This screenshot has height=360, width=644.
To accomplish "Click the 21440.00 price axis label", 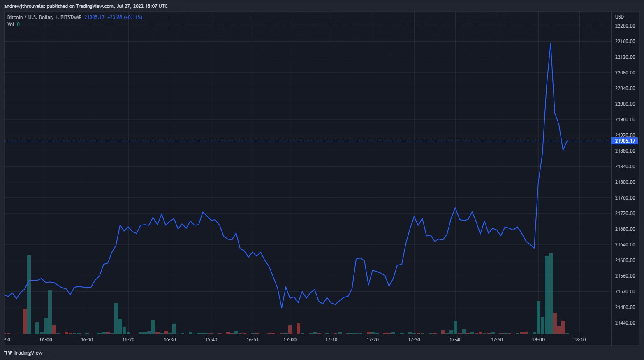I will point(625,323).
